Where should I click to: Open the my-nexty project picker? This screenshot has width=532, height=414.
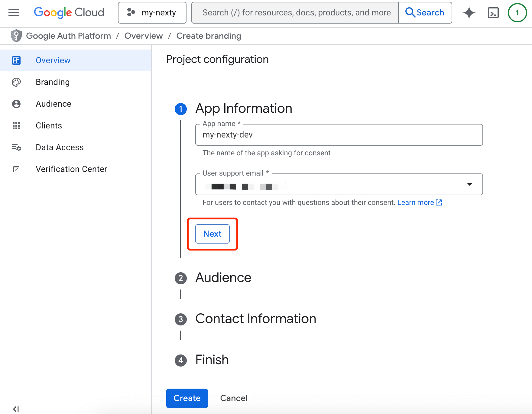[152, 13]
